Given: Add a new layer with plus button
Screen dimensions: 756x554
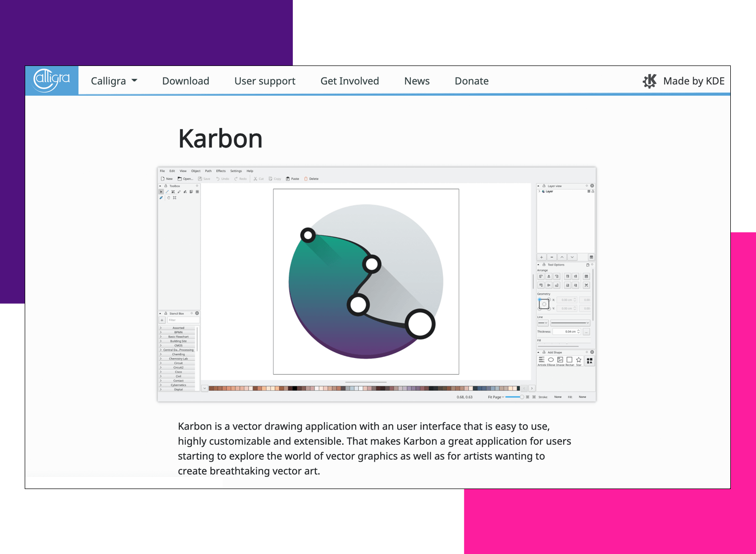Looking at the screenshot, I should (542, 257).
